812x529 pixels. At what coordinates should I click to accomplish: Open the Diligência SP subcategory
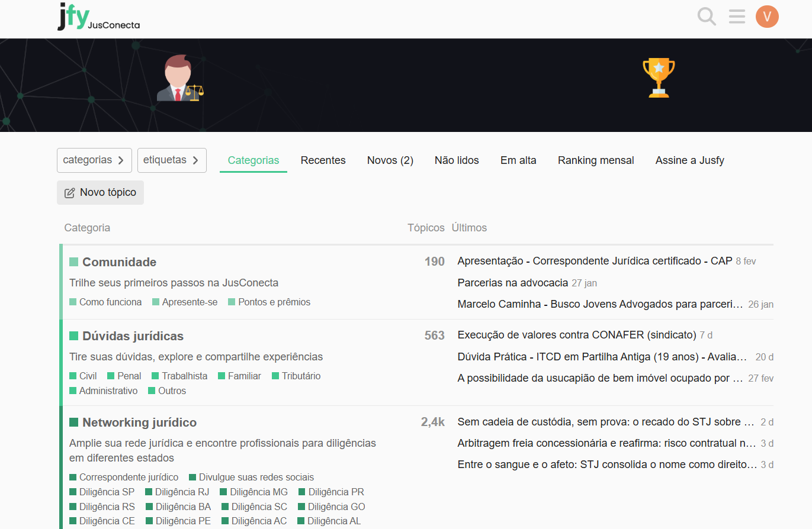(107, 492)
